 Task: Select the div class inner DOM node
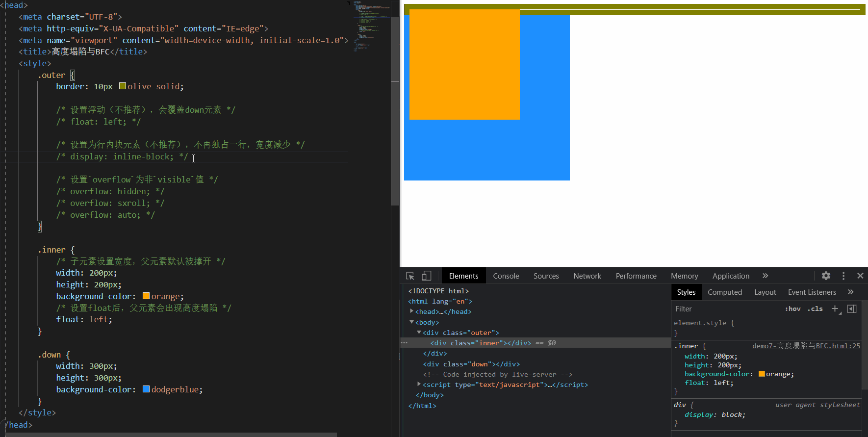tap(481, 343)
